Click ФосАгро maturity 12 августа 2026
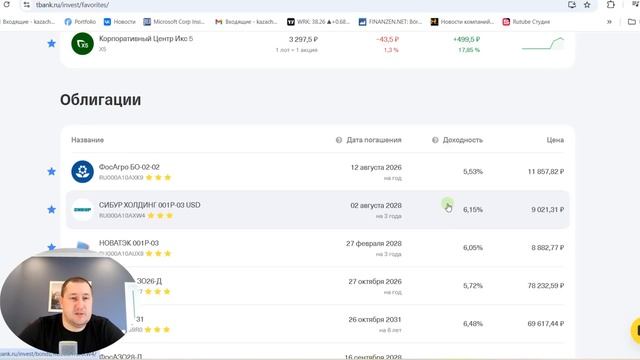This screenshot has width=640, height=360. click(x=376, y=167)
